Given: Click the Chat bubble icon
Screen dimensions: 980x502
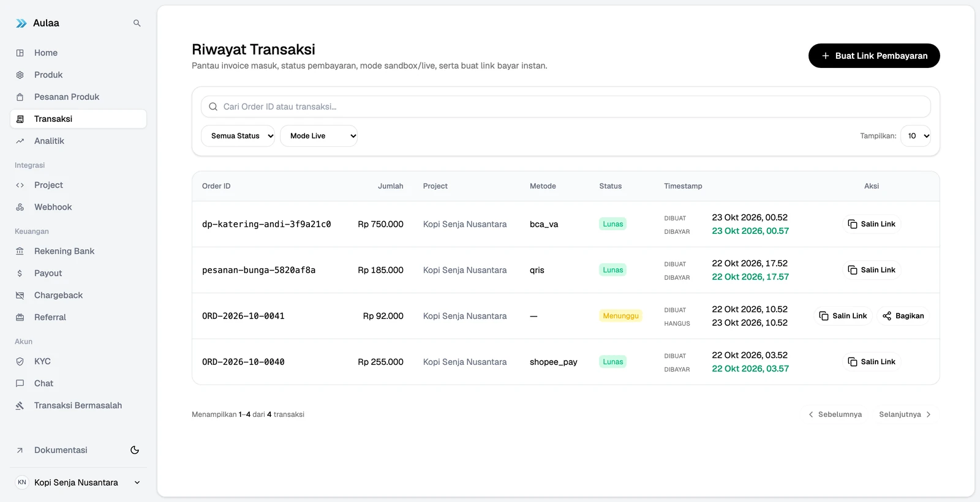Looking at the screenshot, I should [x=20, y=383].
